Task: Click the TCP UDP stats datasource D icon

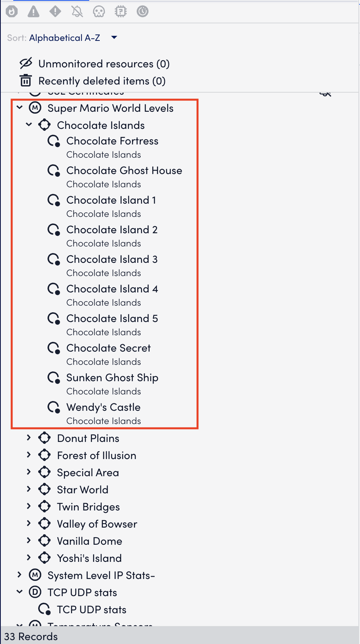Action: [35, 592]
